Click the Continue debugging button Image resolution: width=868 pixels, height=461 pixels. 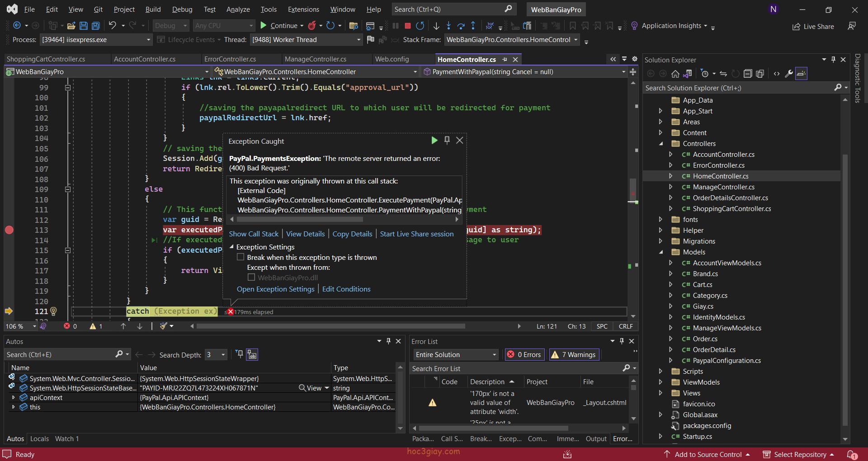point(278,26)
